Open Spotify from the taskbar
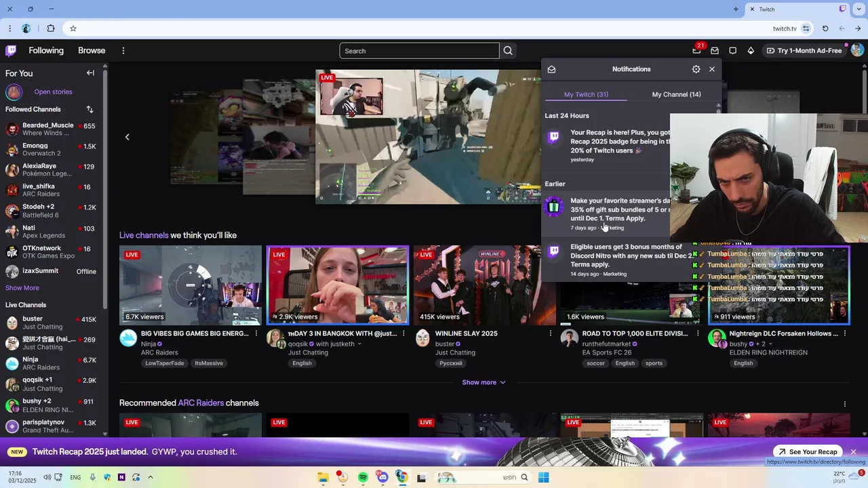The height and width of the screenshot is (488, 868). [x=363, y=477]
